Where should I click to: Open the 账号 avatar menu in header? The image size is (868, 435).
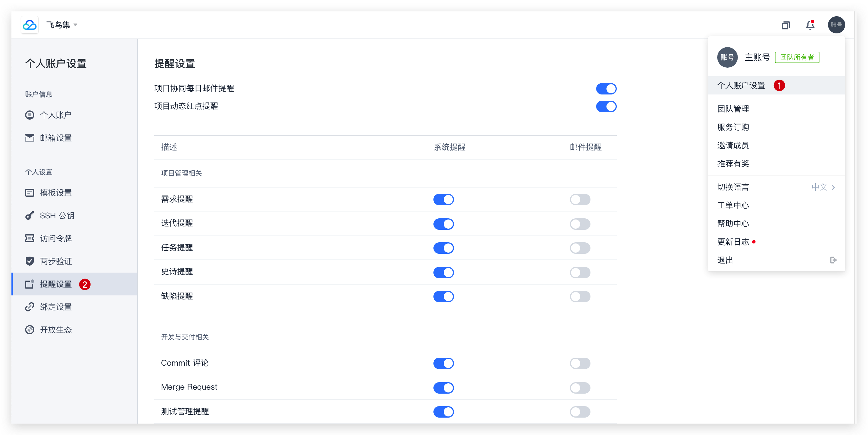(x=836, y=25)
